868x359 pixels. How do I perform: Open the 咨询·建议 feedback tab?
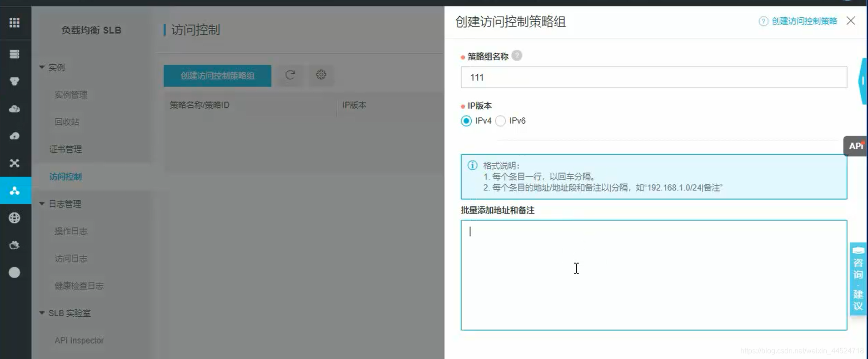(858, 278)
